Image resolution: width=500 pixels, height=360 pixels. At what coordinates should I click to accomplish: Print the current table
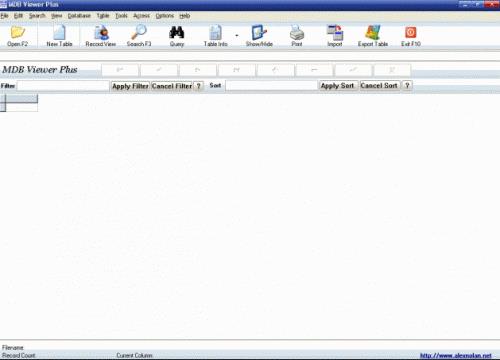[297, 36]
